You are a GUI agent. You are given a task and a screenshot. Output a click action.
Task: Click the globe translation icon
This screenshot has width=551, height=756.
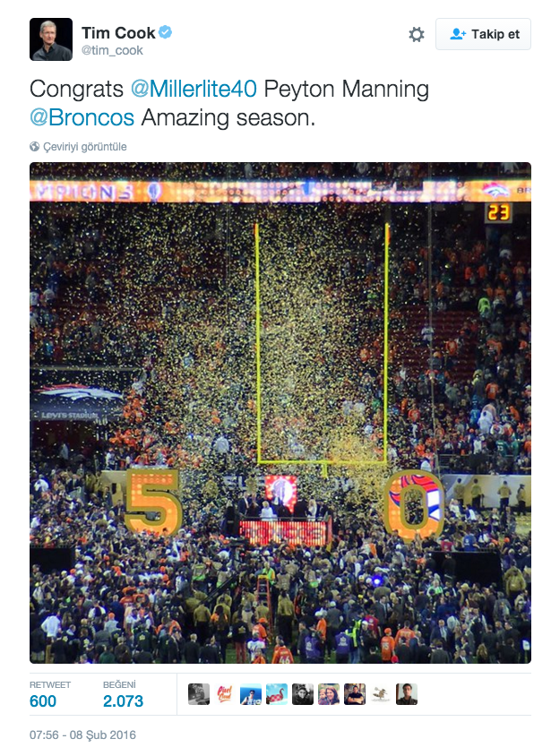(x=35, y=147)
